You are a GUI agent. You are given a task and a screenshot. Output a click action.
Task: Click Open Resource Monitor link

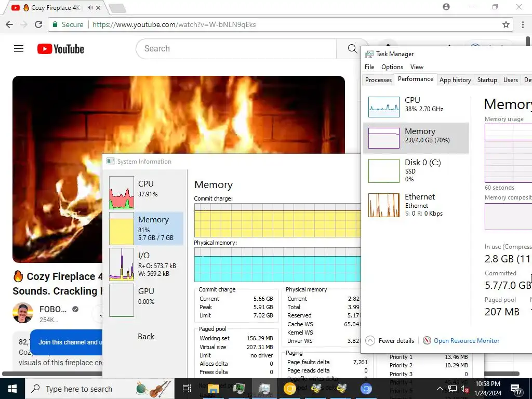pyautogui.click(x=466, y=340)
